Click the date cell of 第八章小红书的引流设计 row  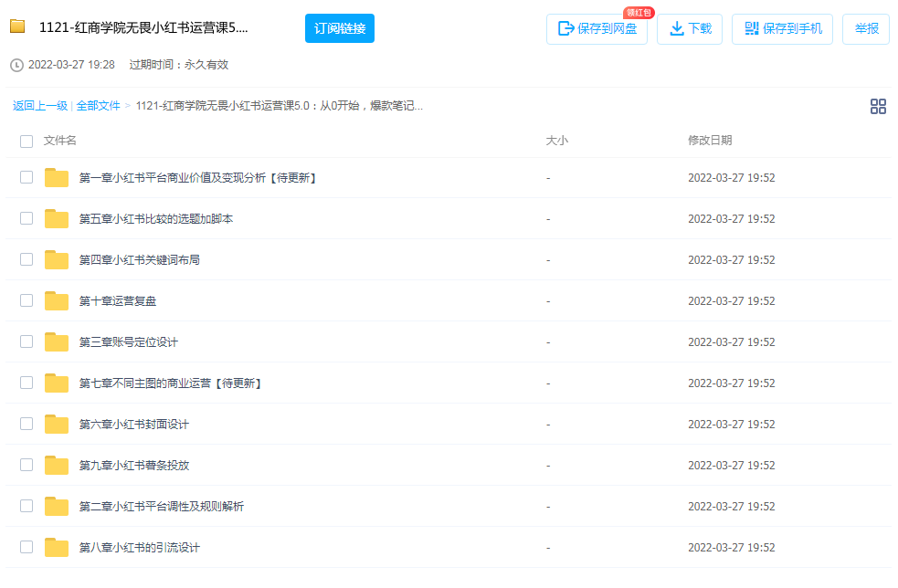tap(732, 548)
